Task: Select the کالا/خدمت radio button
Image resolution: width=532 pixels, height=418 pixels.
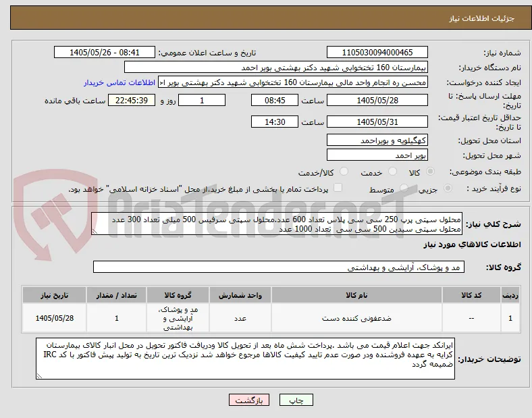Action: click(x=344, y=172)
